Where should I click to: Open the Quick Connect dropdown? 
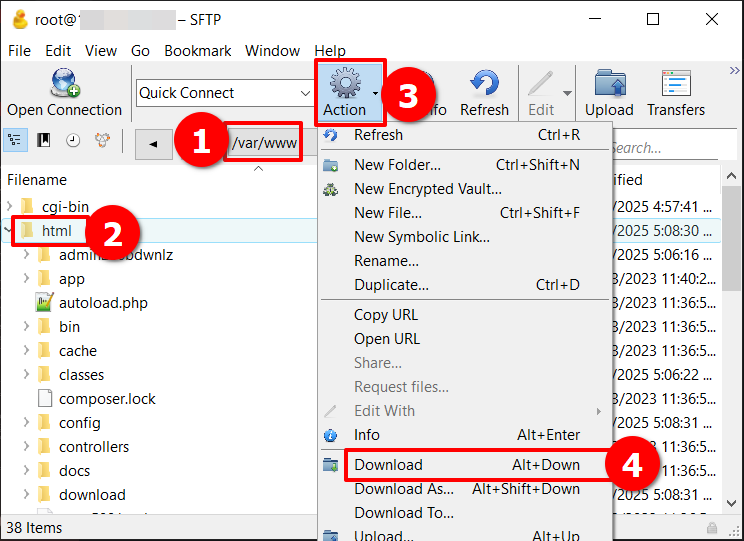(x=305, y=93)
